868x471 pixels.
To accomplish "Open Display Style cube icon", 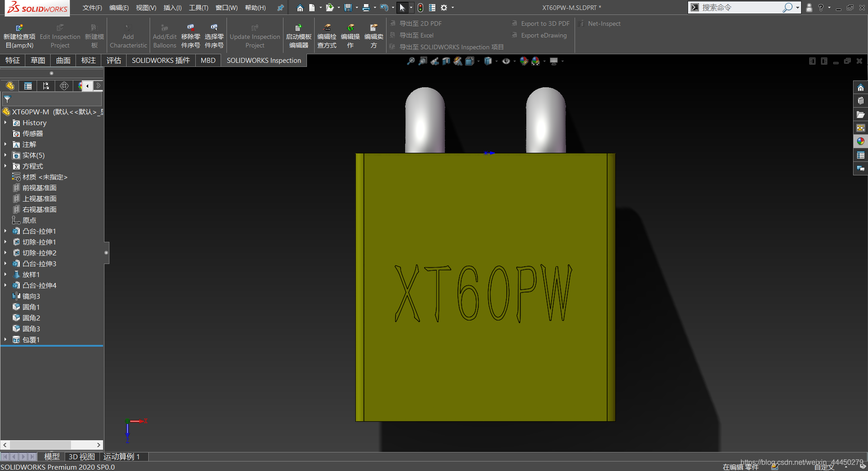I will point(488,61).
